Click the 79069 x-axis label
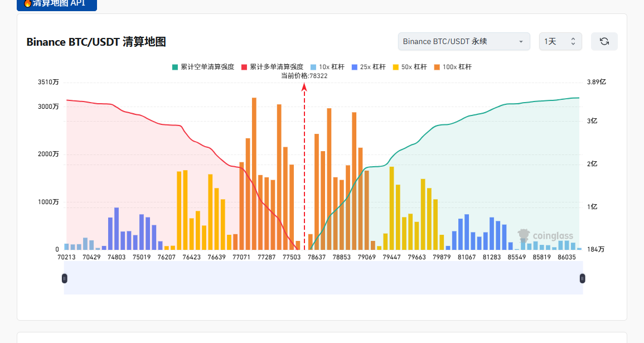 click(367, 257)
